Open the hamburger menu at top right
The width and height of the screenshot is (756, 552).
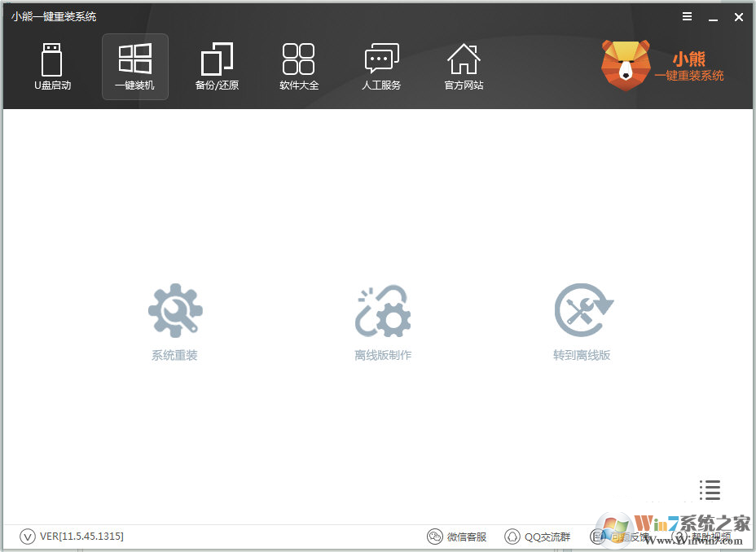[687, 15]
